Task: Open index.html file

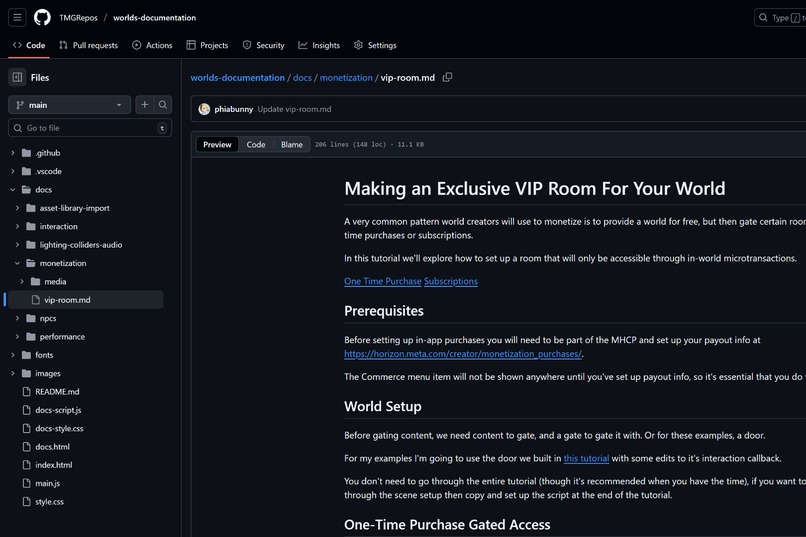Action: pos(53,465)
